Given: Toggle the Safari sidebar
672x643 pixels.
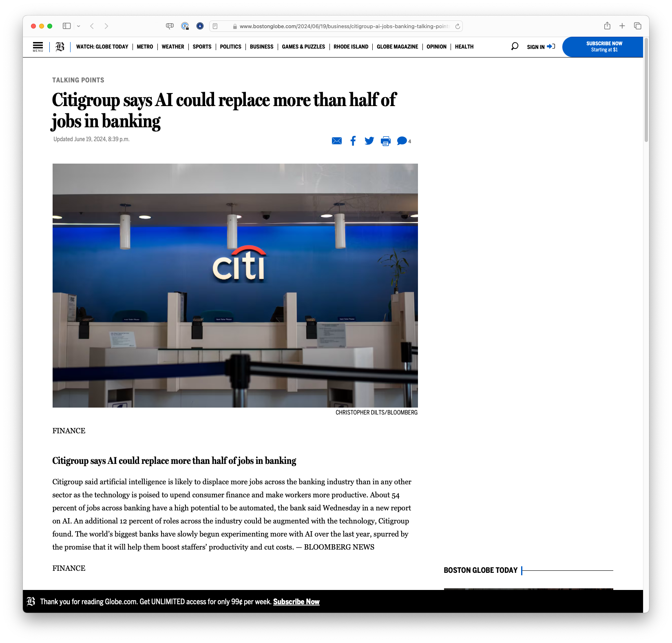Looking at the screenshot, I should [x=66, y=26].
